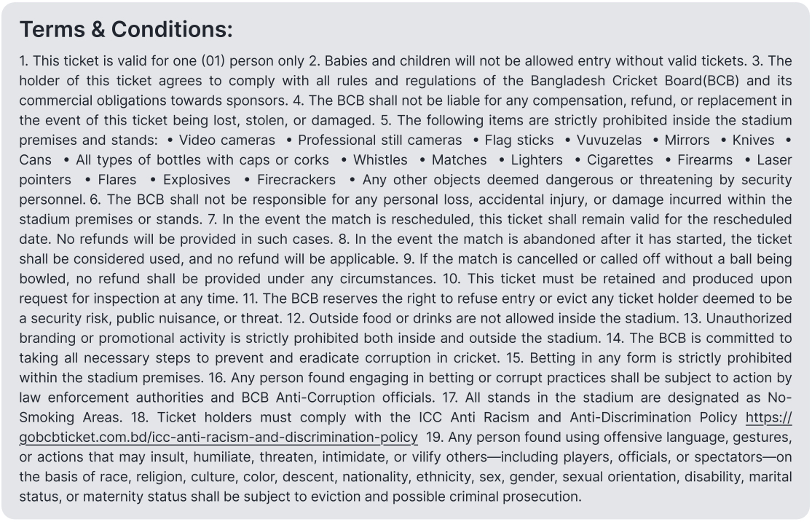This screenshot has width=812, height=522.
Task: Click the "Video cameras" prohibited item
Action: click(227, 140)
